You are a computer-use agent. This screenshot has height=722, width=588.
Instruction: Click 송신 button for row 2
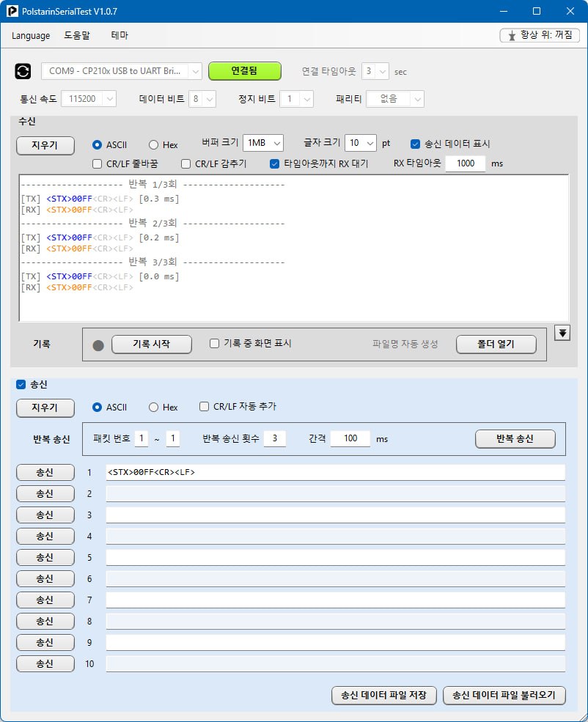[x=45, y=493]
